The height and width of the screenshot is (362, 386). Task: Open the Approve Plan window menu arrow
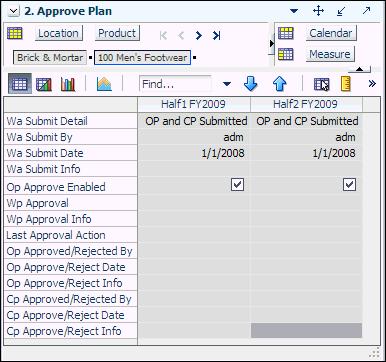(294, 11)
